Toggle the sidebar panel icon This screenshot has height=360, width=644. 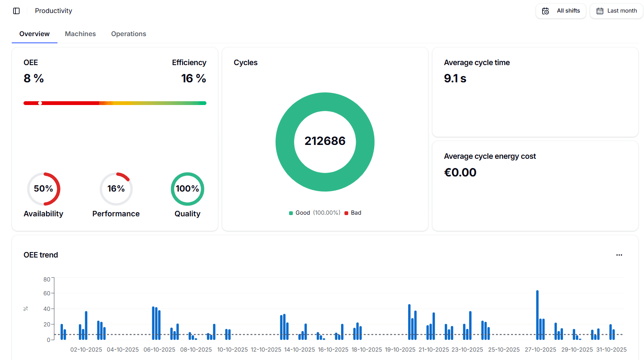(16, 11)
